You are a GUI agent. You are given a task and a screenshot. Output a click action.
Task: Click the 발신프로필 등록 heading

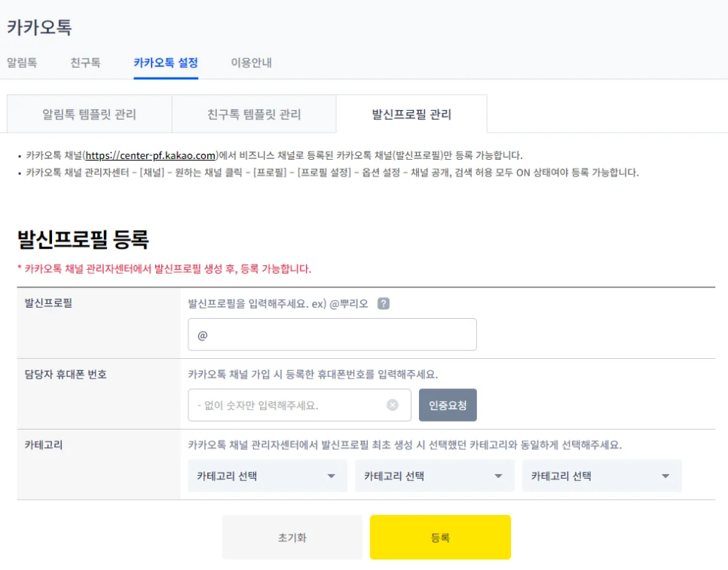point(83,240)
